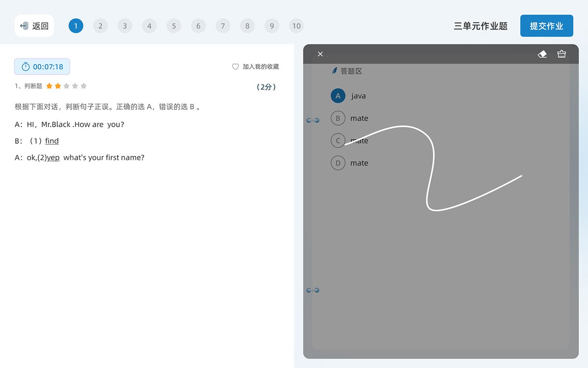Click the lower notebook binder ring
The height and width of the screenshot is (368, 588).
(313, 290)
